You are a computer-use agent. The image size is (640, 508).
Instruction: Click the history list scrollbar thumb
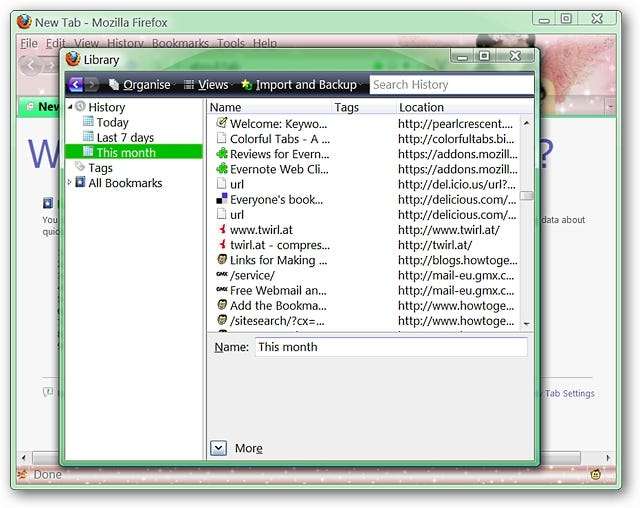coord(527,196)
